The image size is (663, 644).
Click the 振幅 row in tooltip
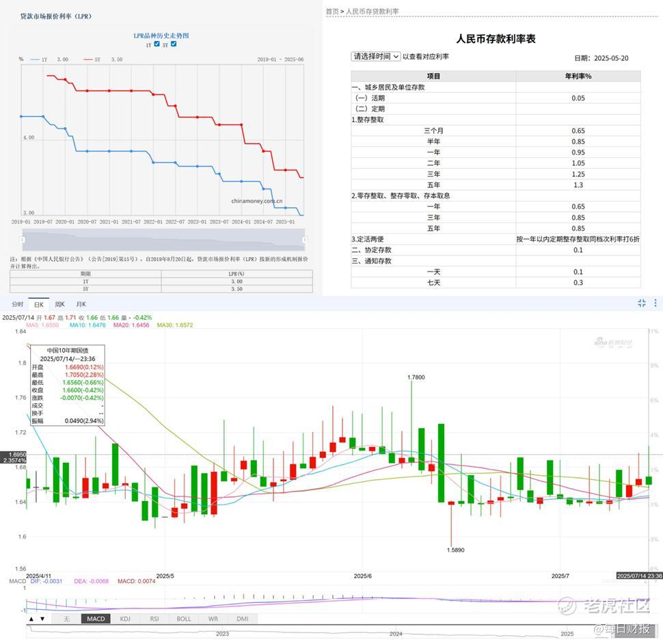tap(68, 420)
